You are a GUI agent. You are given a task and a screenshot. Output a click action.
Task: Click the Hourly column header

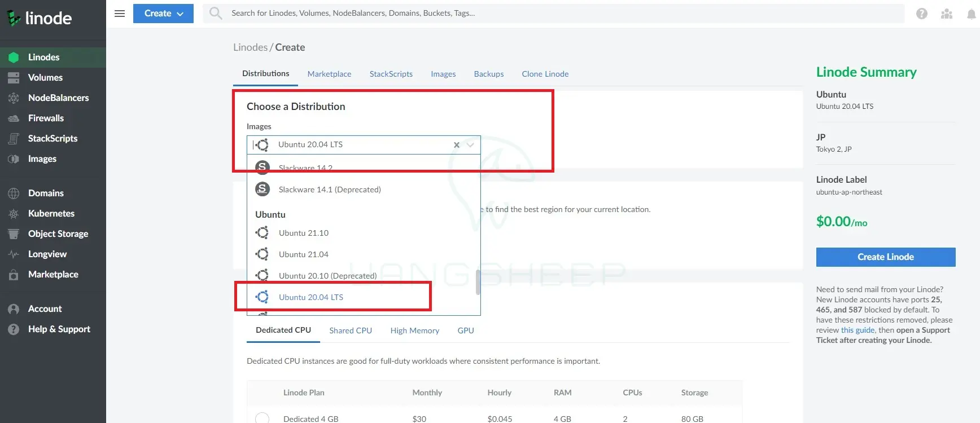pyautogui.click(x=500, y=393)
